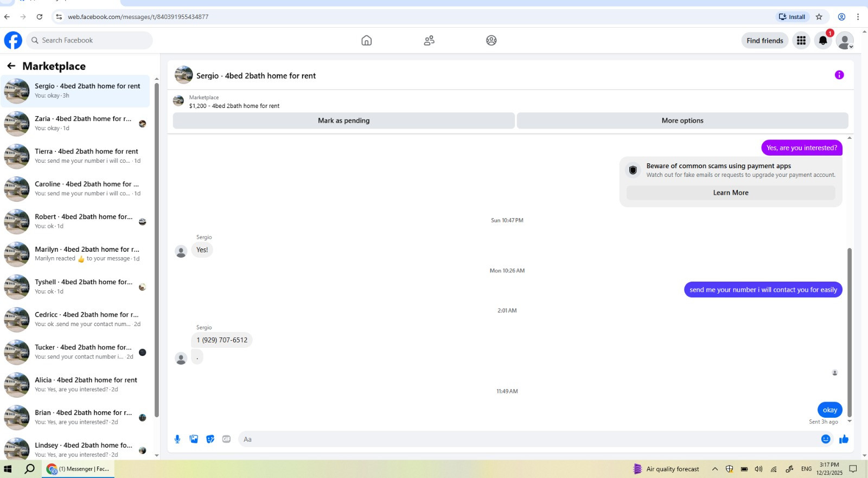
Task: Click the "Yes, are you interested?" message
Action: [x=802, y=148]
